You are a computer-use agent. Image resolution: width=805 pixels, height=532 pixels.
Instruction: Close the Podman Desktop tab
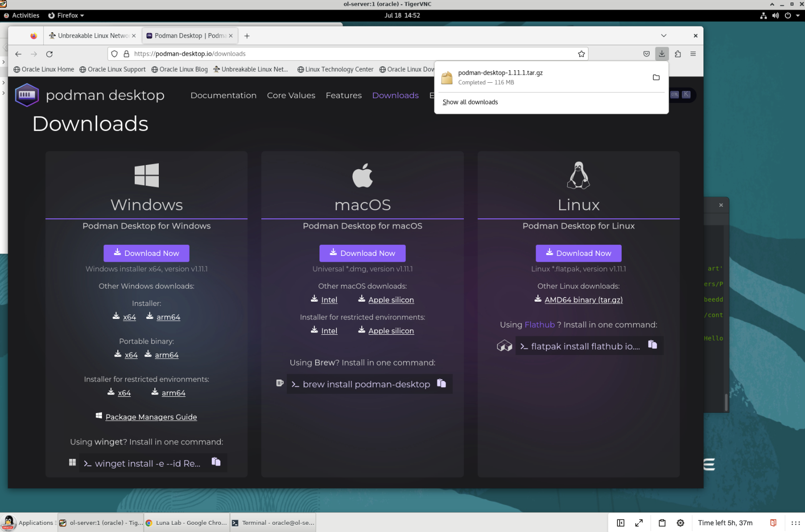pos(230,36)
